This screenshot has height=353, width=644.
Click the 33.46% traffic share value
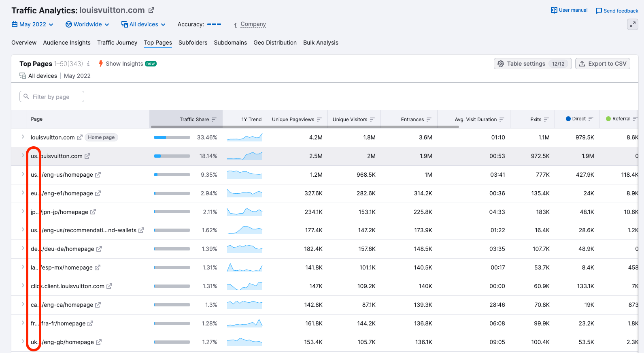tap(207, 137)
